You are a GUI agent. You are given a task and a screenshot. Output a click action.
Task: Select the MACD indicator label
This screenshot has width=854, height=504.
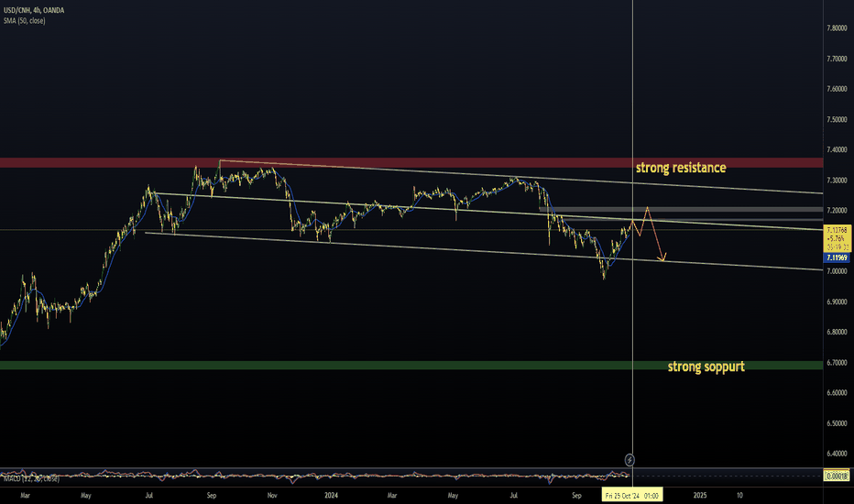click(31, 478)
